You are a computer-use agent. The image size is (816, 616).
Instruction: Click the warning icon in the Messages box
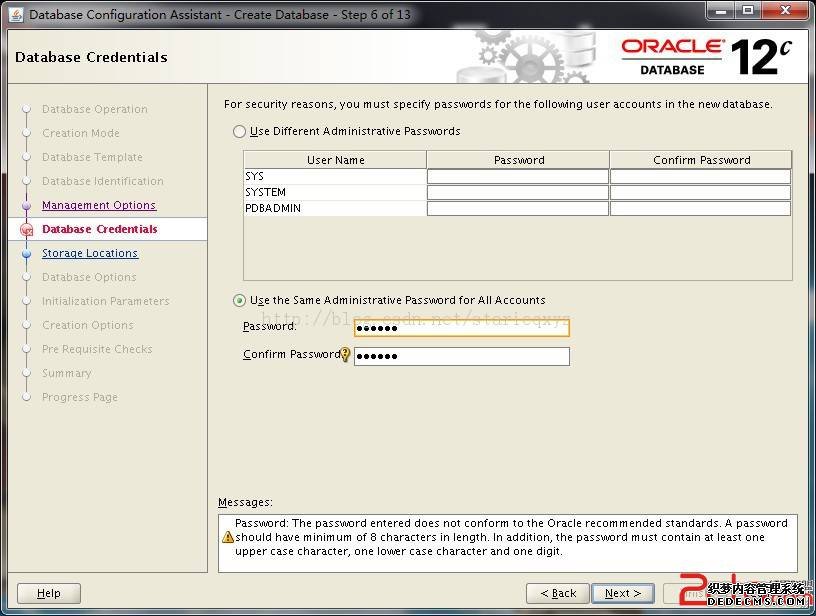pos(227,537)
